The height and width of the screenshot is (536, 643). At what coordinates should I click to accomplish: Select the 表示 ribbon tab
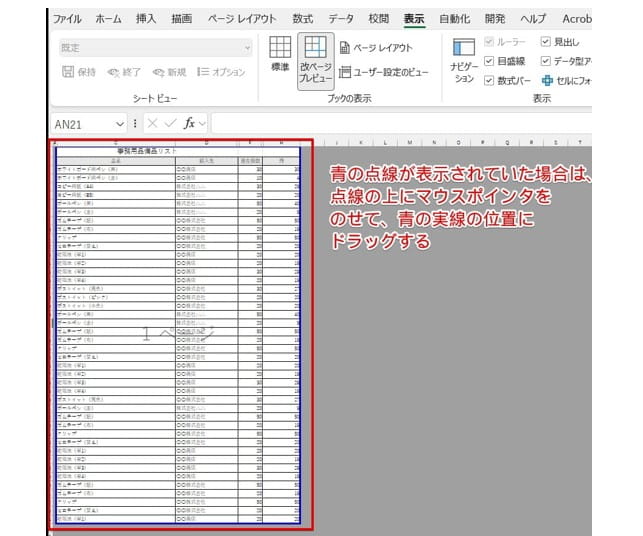click(414, 19)
